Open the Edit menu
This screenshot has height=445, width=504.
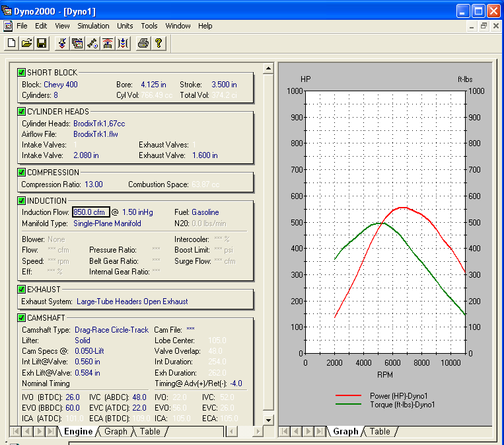pos(41,26)
